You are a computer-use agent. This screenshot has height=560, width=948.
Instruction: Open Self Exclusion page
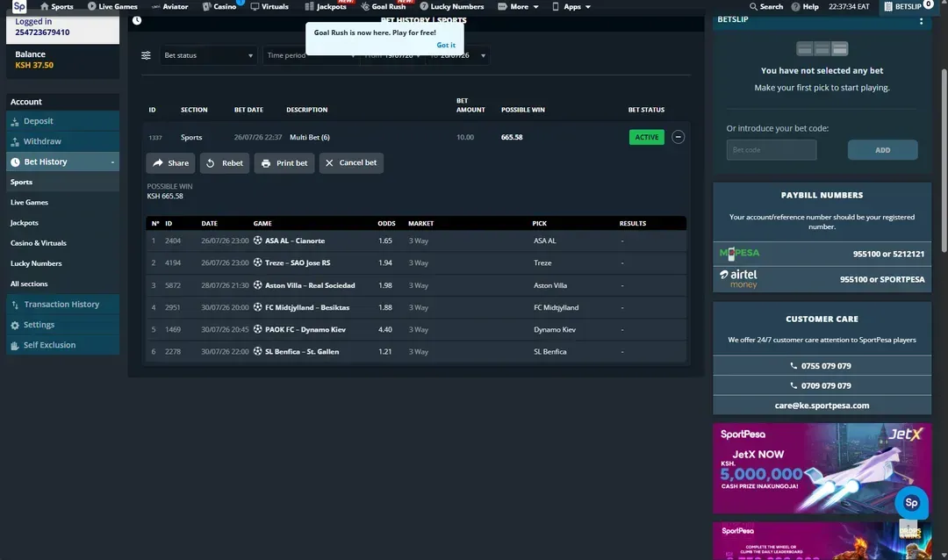point(63,345)
